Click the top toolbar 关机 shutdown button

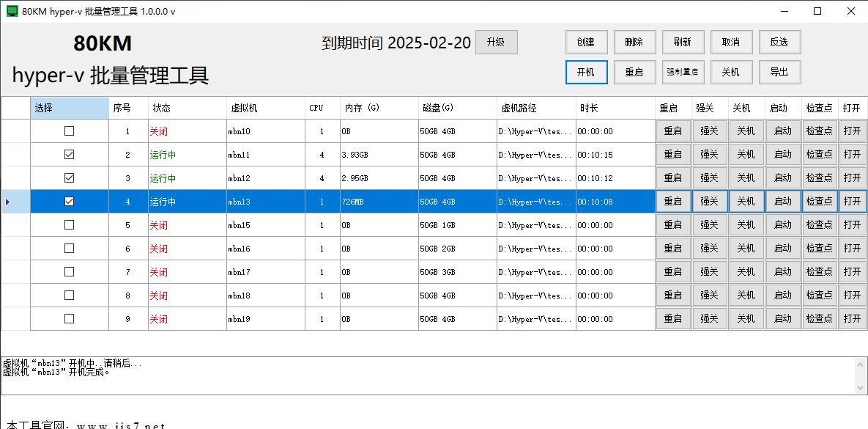pos(731,72)
